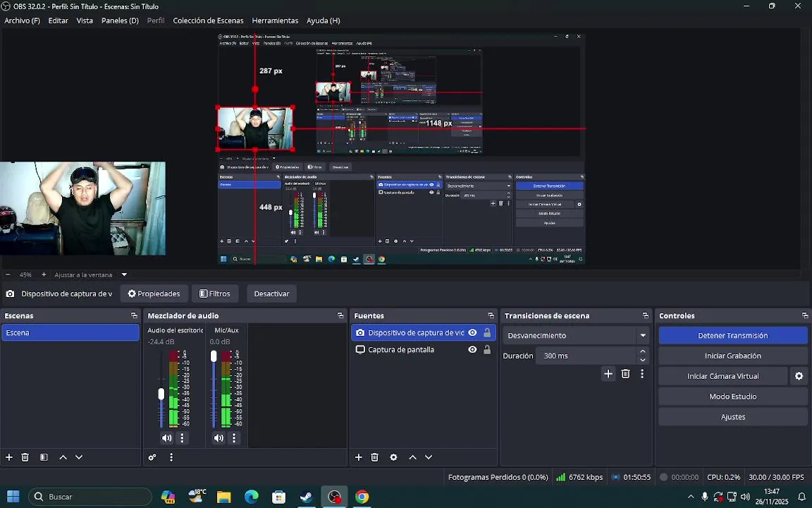Mute Audio del escritorio speaker icon
812x508 pixels.
[x=167, y=438]
